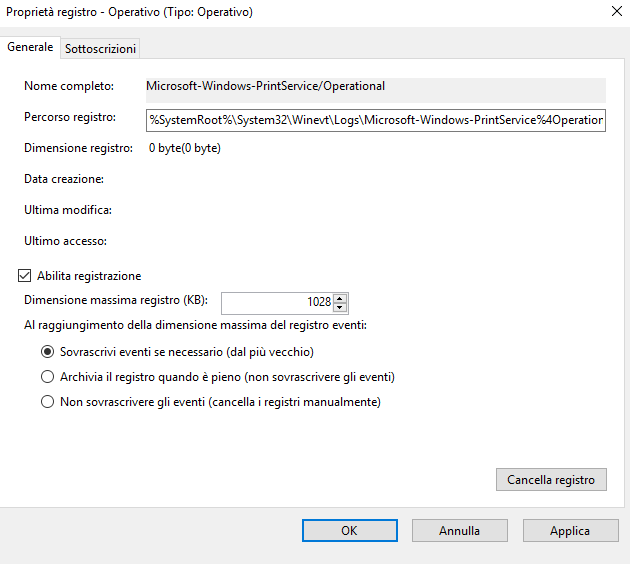The height and width of the screenshot is (564, 630).
Task: Decrease max log size with down arrow
Action: [340, 307]
